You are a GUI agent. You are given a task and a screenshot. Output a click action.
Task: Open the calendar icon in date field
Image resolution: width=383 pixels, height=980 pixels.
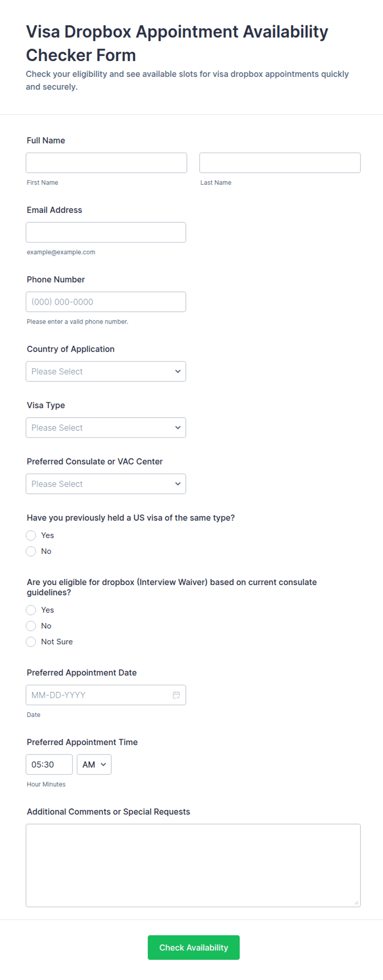176,695
